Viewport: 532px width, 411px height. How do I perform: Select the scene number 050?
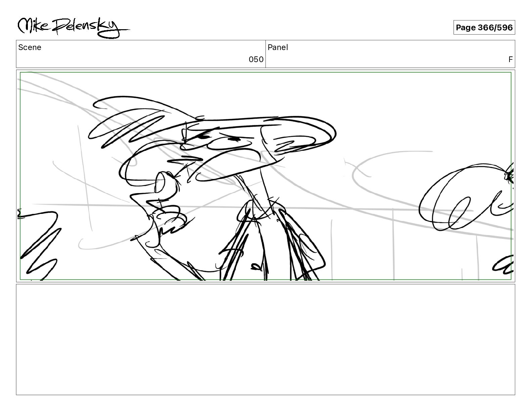click(256, 59)
